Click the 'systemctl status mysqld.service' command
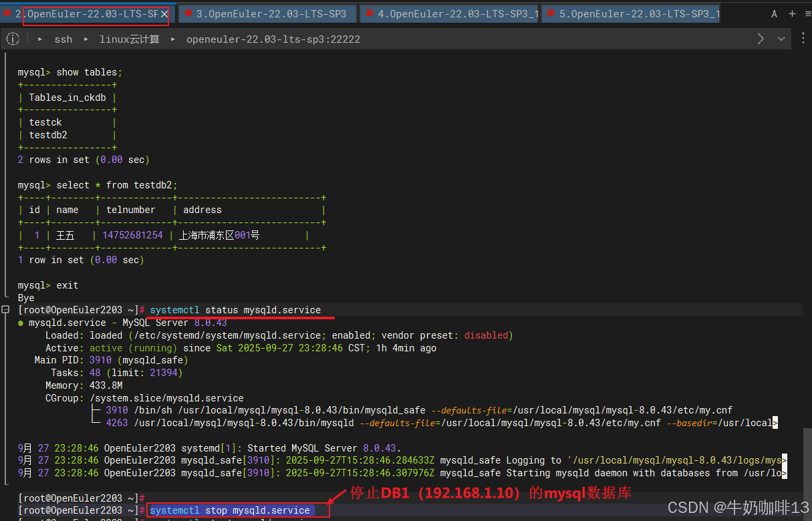 [235, 310]
